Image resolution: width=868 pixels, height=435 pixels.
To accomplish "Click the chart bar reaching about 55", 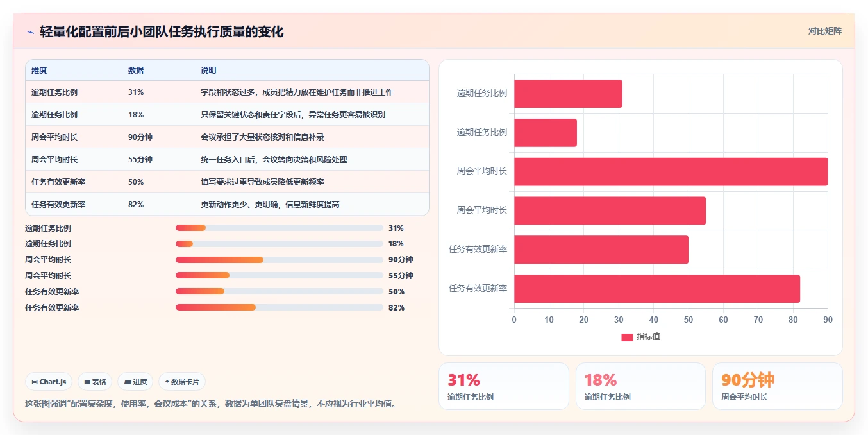I will [x=610, y=210].
